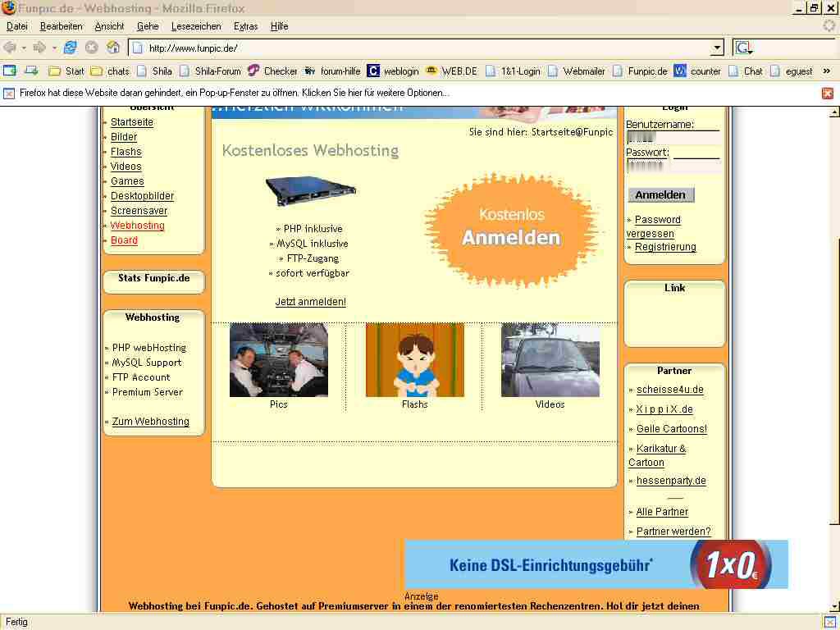Click into the Passwort field
The width and height of the screenshot is (840, 630).
673,166
